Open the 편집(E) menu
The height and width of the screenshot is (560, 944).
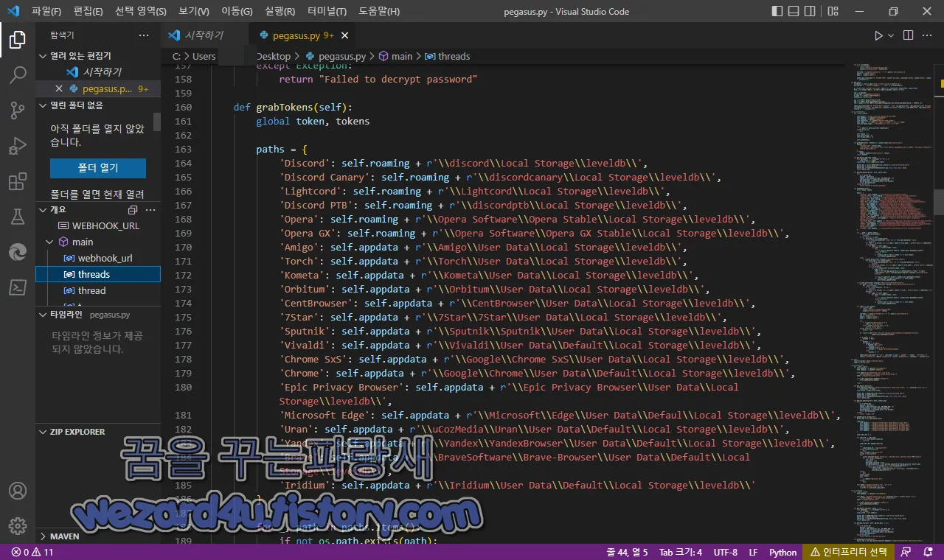[88, 12]
